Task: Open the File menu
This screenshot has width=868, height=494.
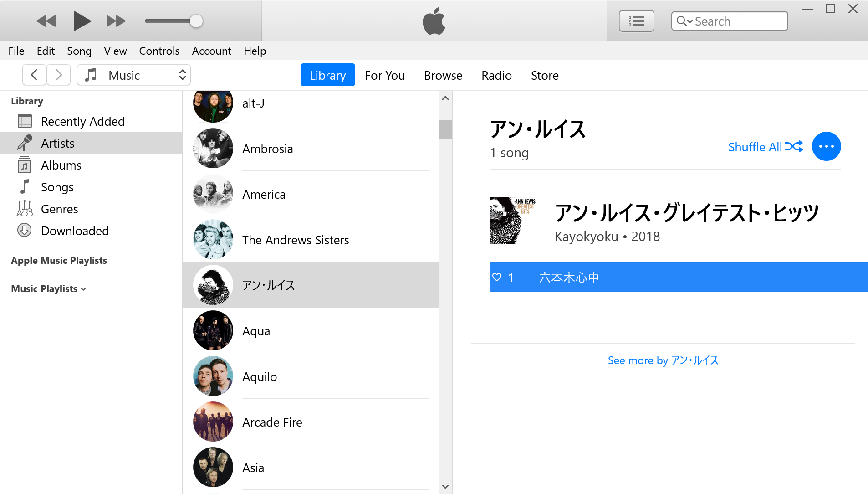Action: (x=16, y=51)
